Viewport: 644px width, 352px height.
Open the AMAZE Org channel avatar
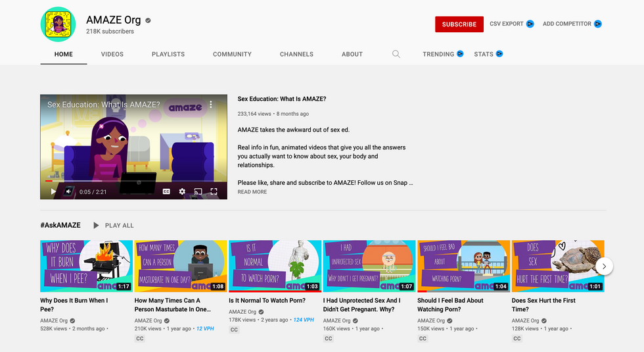pos(58,24)
